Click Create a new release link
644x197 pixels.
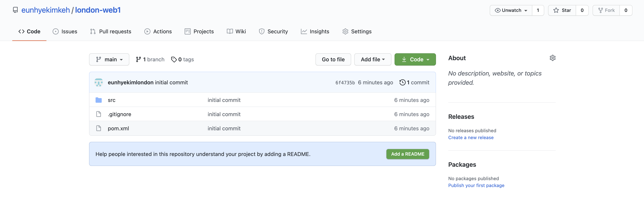click(x=471, y=138)
